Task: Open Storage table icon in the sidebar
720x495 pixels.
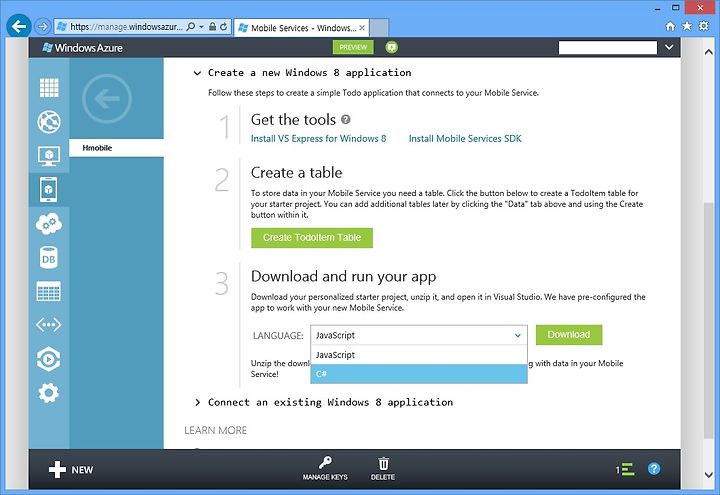Action: [x=49, y=291]
